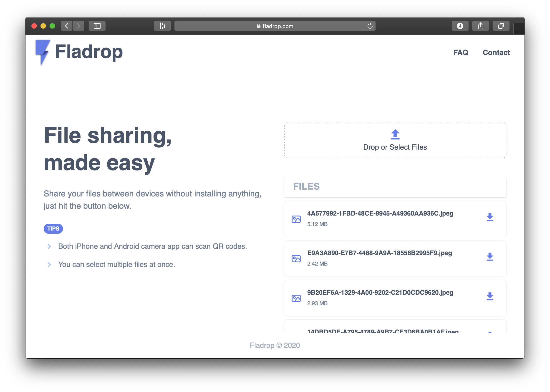The width and height of the screenshot is (550, 392).
Task: Click image icon beside 9B20EF6A file
Action: (x=296, y=298)
